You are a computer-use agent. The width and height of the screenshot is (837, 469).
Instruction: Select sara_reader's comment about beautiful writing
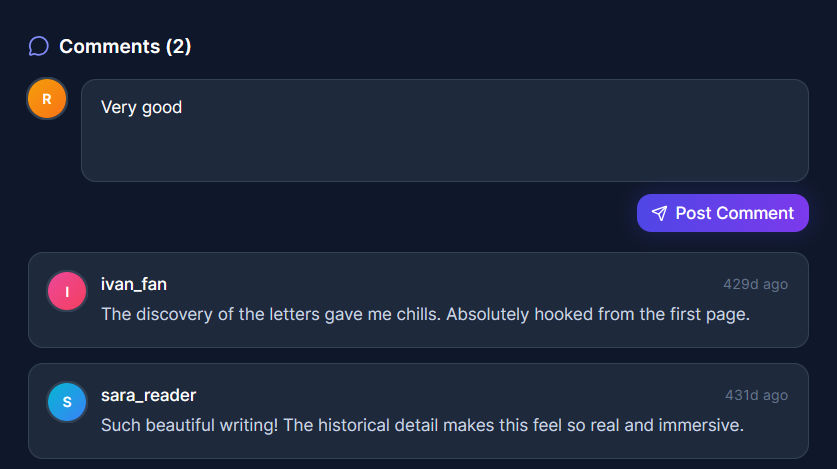pyautogui.click(x=422, y=425)
